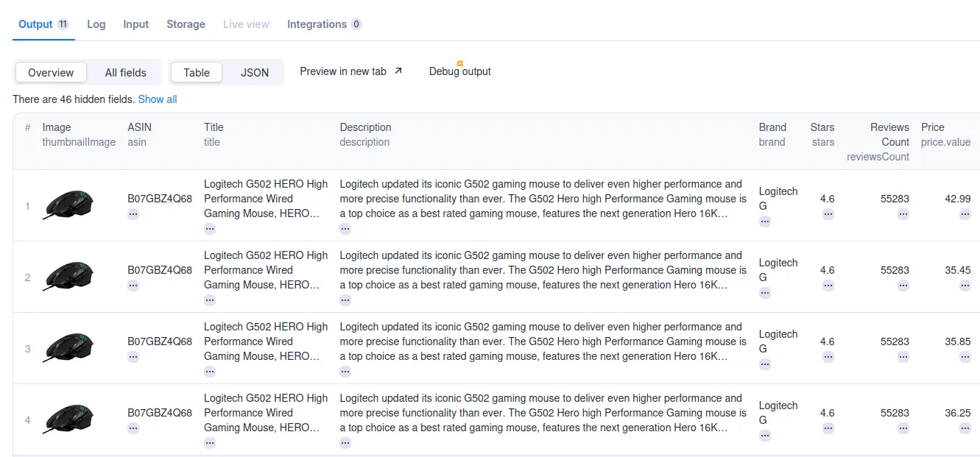Switch output to JSON format
The image size is (980, 457).
tap(255, 72)
